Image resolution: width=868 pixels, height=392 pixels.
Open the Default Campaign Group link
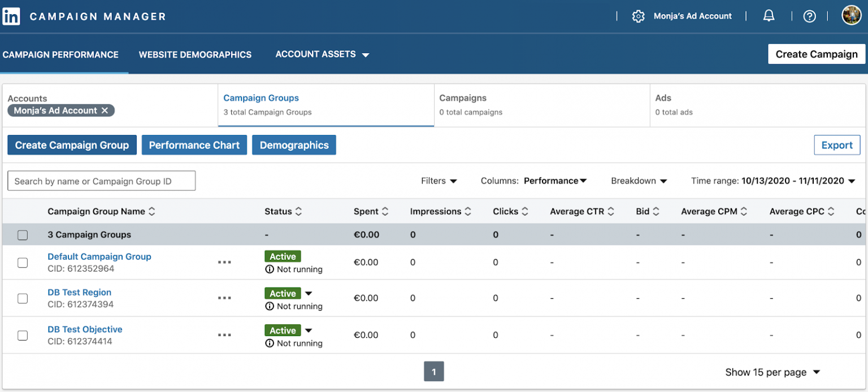click(99, 256)
